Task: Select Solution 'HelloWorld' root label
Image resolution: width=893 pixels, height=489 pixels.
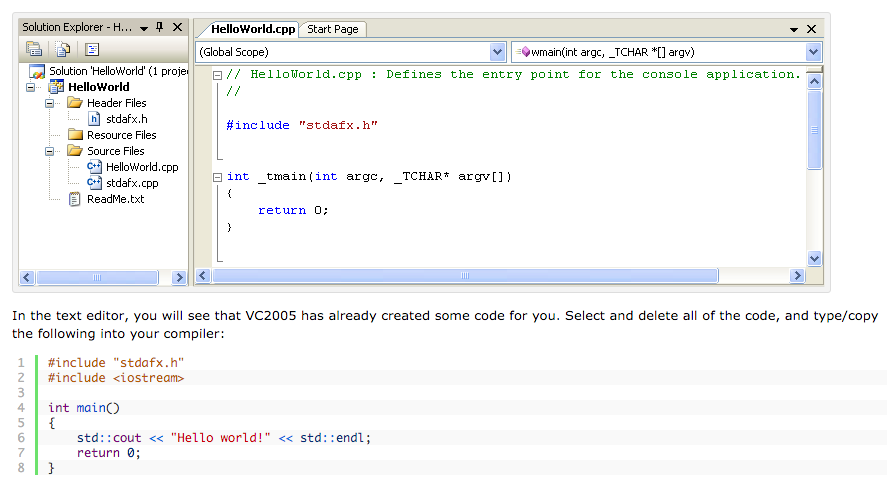Action: click(x=118, y=71)
